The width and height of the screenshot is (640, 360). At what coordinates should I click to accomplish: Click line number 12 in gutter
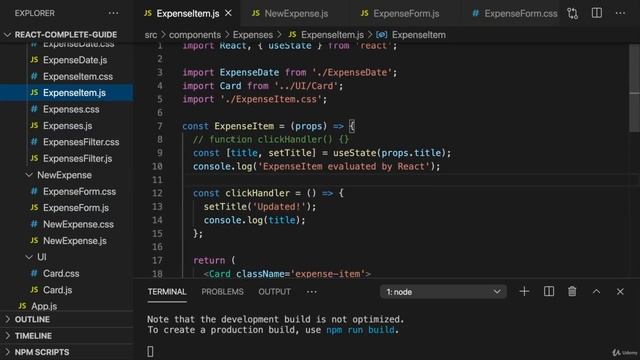[x=158, y=193]
